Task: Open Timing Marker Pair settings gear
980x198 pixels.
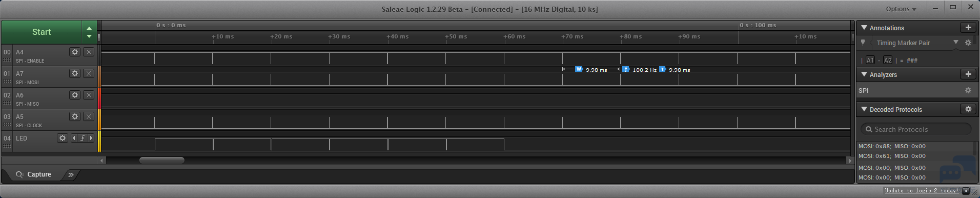Action: 968,43
